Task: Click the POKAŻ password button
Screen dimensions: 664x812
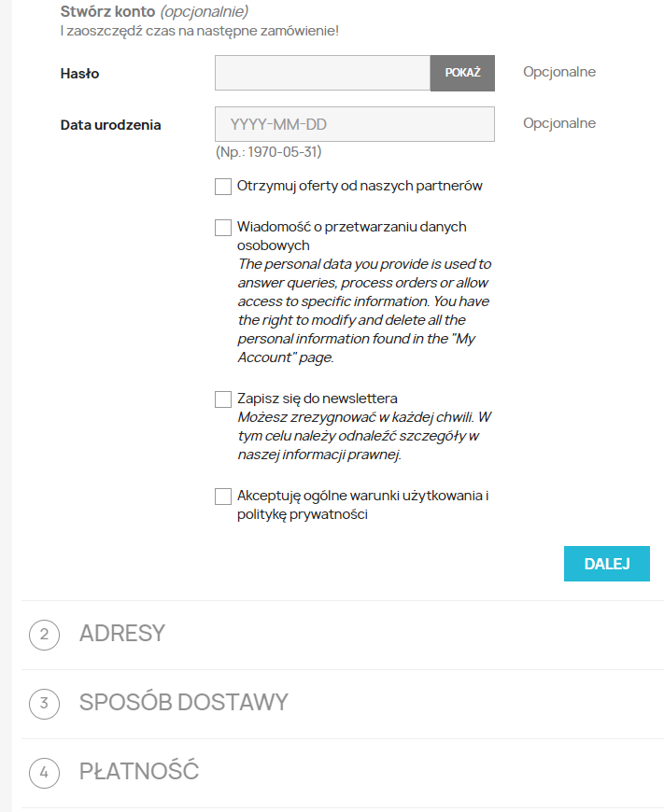Action: [x=462, y=73]
